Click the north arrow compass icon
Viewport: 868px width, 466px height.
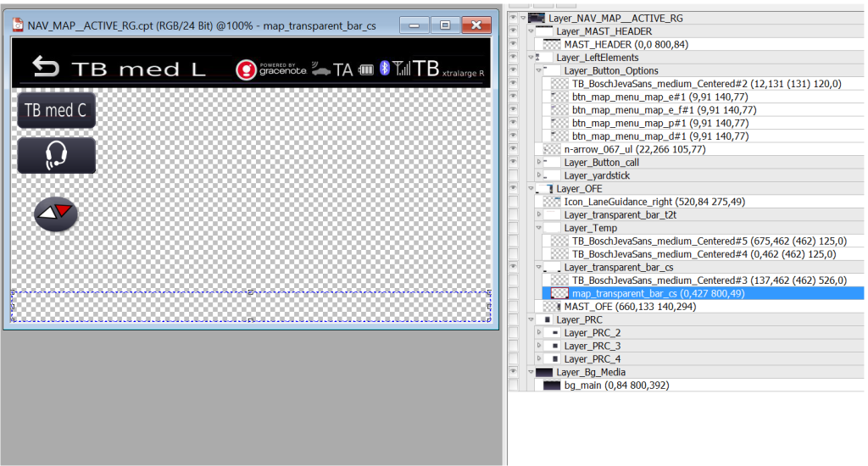click(56, 214)
